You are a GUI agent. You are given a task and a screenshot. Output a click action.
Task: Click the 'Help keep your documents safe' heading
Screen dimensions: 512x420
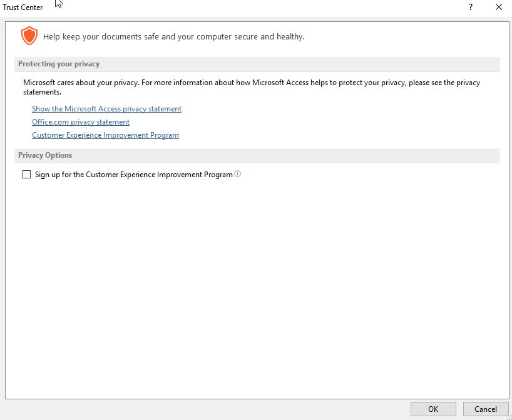click(x=173, y=36)
